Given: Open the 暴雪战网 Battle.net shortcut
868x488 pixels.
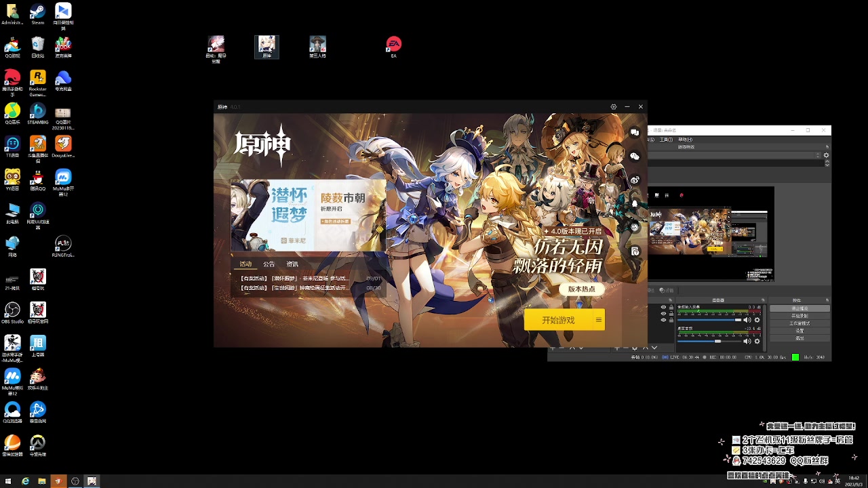Looking at the screenshot, I should tap(37, 411).
